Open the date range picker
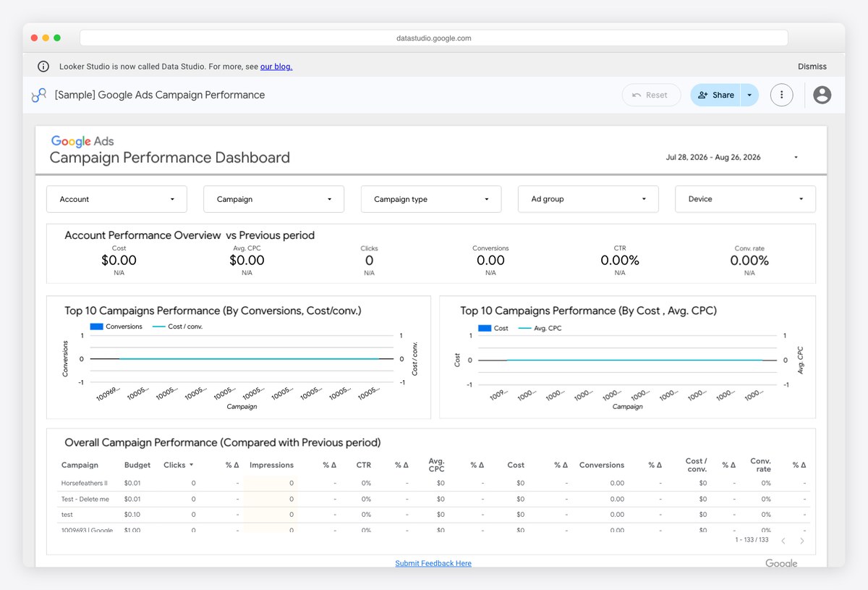Image resolution: width=868 pixels, height=590 pixels. [733, 157]
